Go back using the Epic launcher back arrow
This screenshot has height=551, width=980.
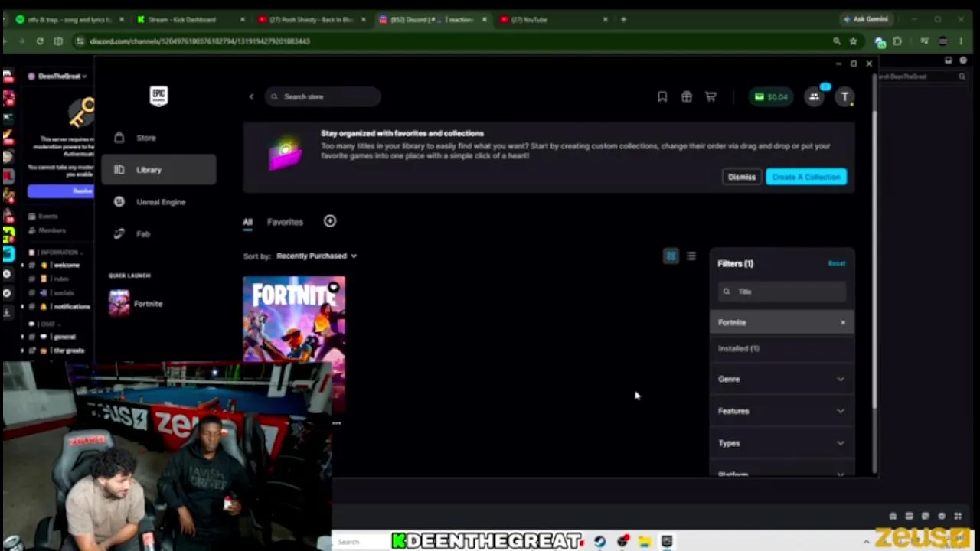[251, 96]
